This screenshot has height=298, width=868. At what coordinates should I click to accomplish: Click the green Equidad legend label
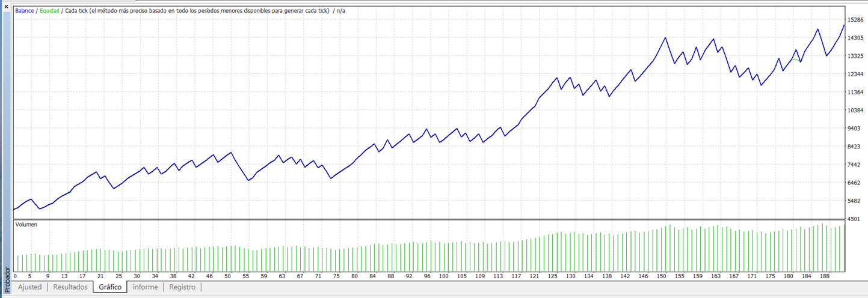49,11
